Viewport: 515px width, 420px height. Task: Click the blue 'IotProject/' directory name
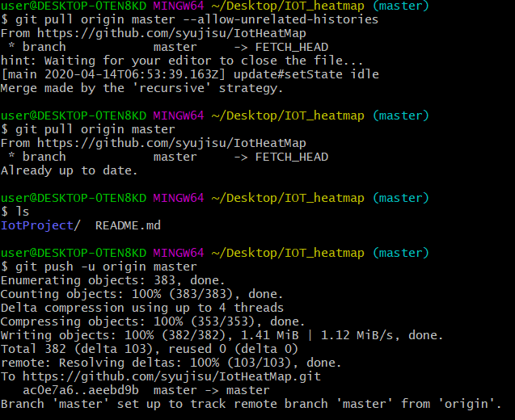pos(40,226)
